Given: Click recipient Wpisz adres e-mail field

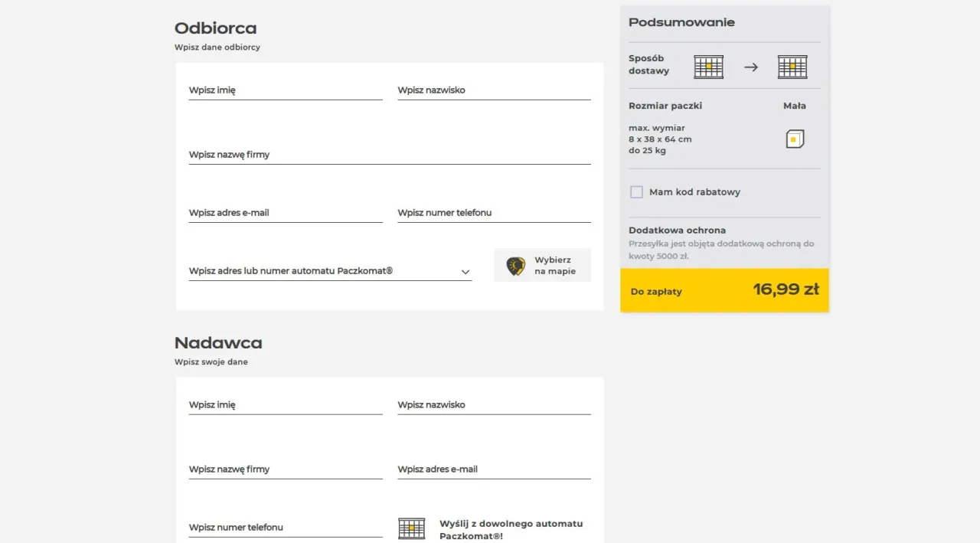Looking at the screenshot, I should (285, 213).
